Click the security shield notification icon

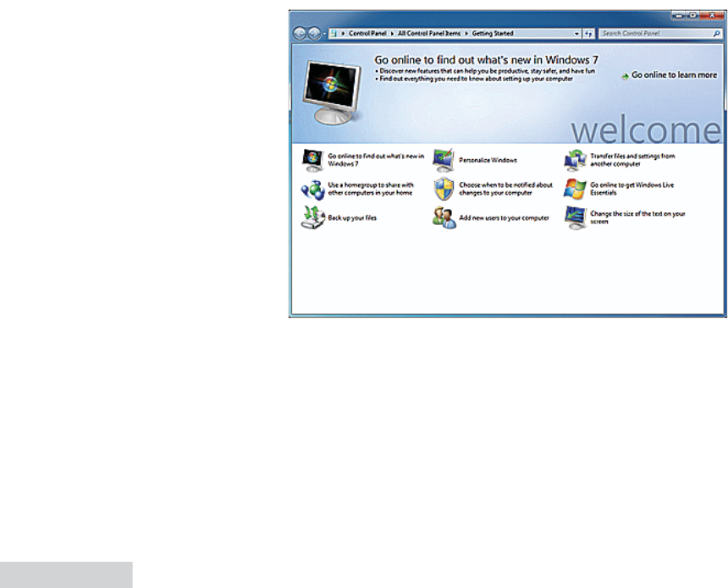(444, 189)
